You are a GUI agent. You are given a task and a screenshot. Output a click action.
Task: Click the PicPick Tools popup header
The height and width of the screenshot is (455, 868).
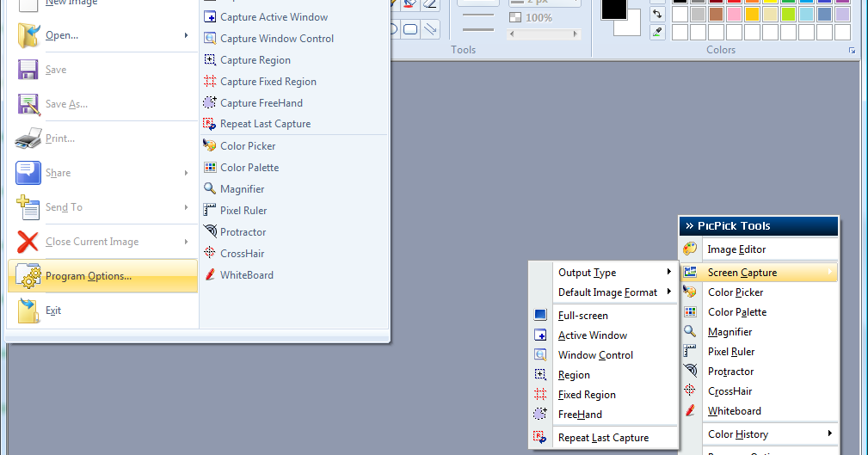pos(759,226)
